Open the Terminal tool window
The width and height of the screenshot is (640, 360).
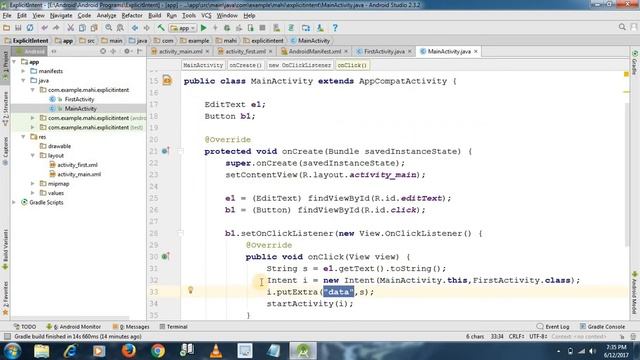[x=173, y=327]
